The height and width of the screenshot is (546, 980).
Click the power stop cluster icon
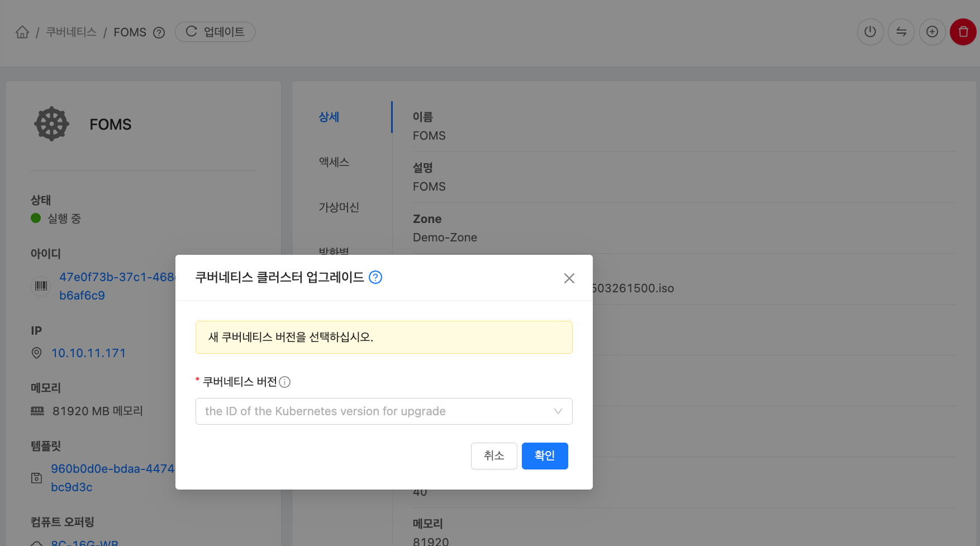click(x=870, y=32)
